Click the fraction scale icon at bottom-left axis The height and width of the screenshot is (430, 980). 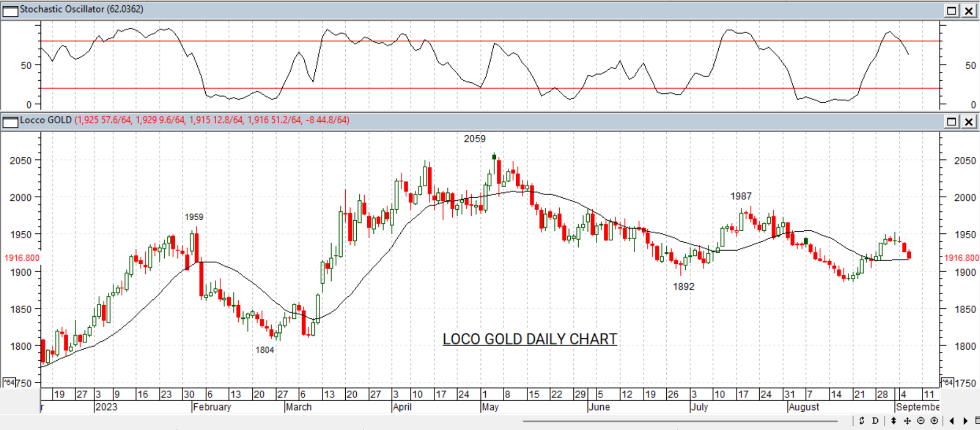tap(9, 382)
